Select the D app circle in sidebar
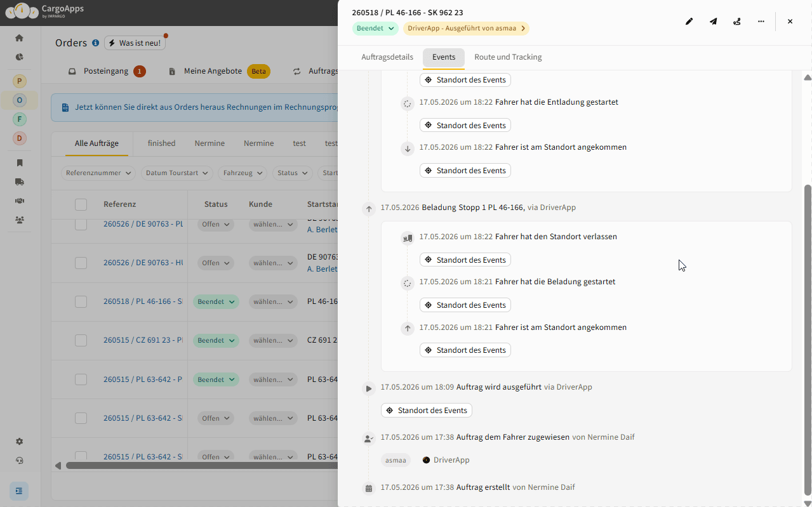 point(20,138)
